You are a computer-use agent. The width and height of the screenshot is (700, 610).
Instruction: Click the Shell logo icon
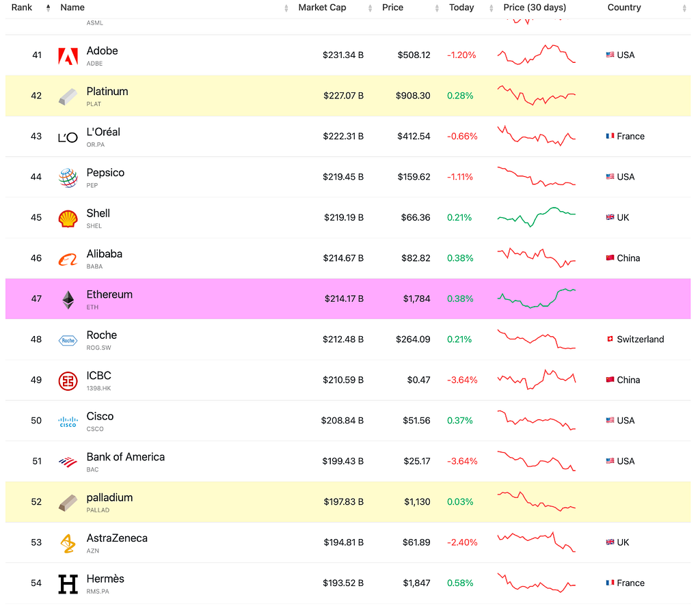pyautogui.click(x=68, y=218)
